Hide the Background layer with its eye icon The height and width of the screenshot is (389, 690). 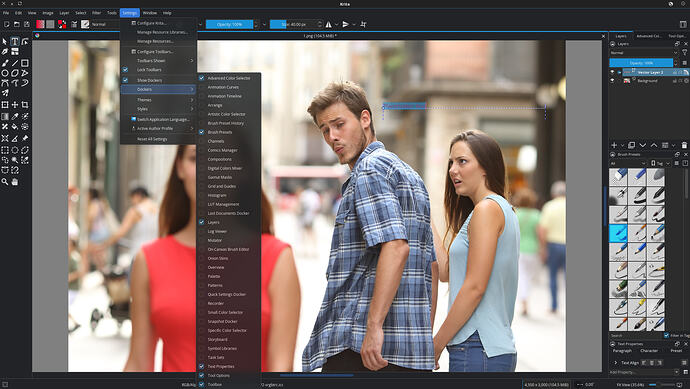tap(612, 81)
